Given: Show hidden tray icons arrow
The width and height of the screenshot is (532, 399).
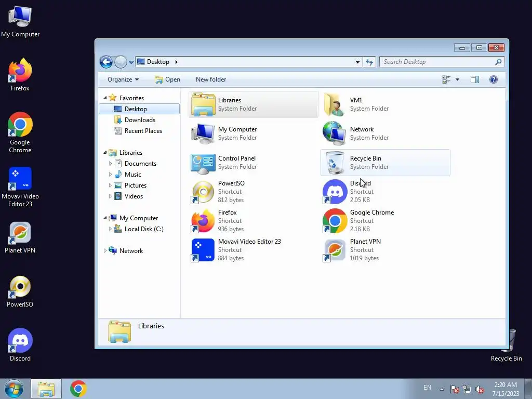Looking at the screenshot, I should coord(442,389).
